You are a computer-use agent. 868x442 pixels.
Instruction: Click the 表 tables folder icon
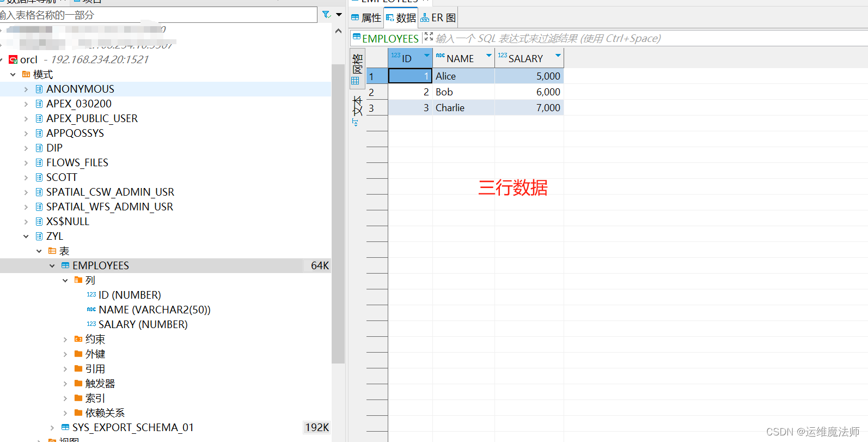(x=52, y=251)
